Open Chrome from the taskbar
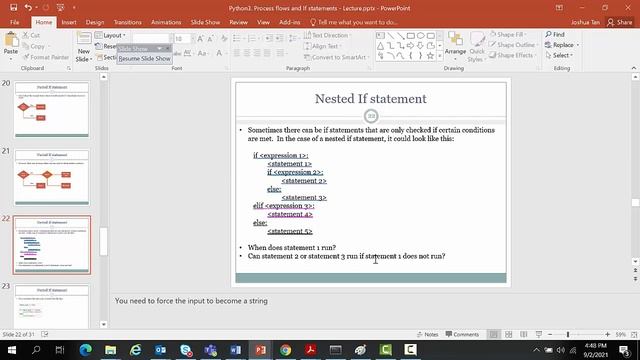 click(x=285, y=350)
